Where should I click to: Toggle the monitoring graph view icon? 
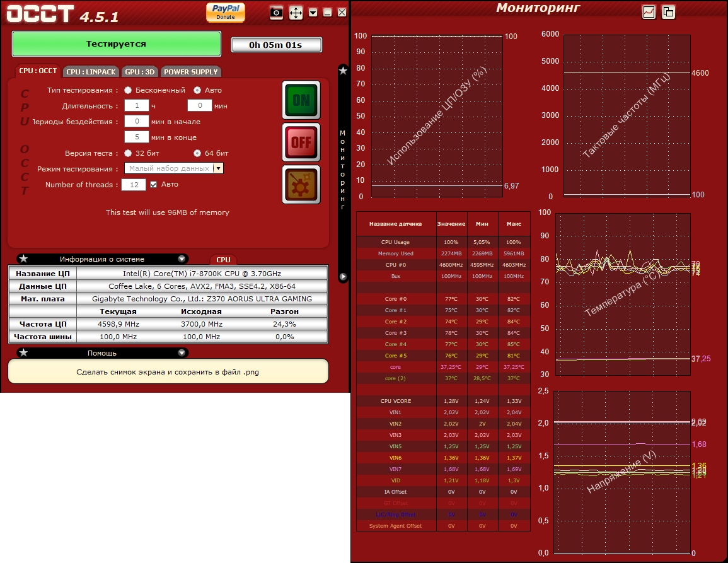649,12
